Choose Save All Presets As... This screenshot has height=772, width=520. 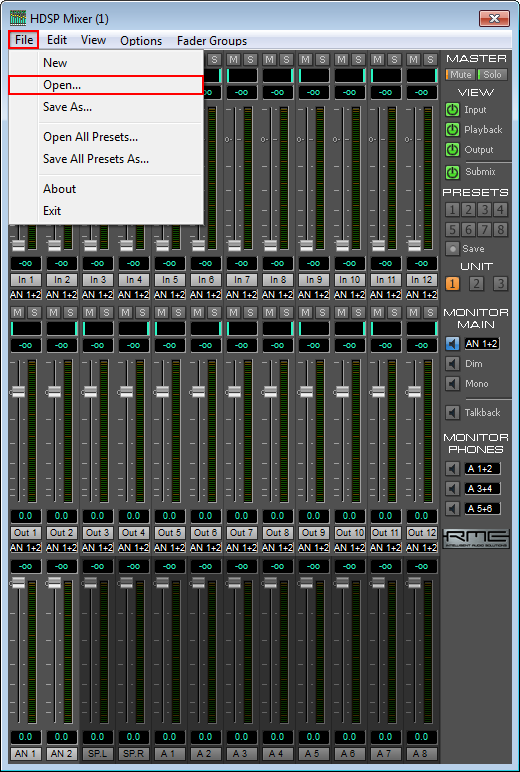tap(106, 159)
